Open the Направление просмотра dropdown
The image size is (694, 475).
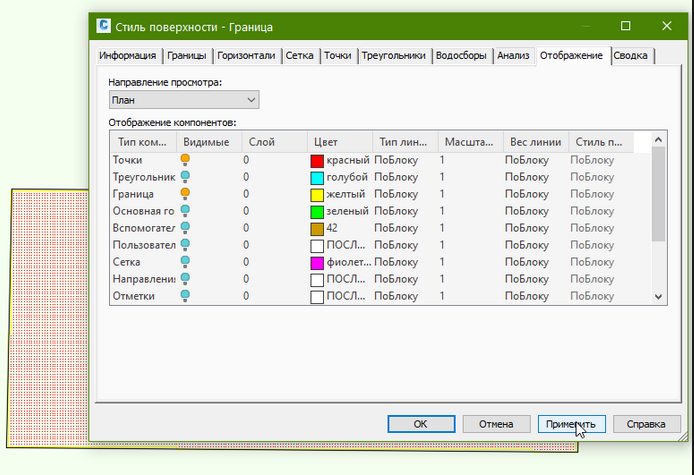coord(184,100)
